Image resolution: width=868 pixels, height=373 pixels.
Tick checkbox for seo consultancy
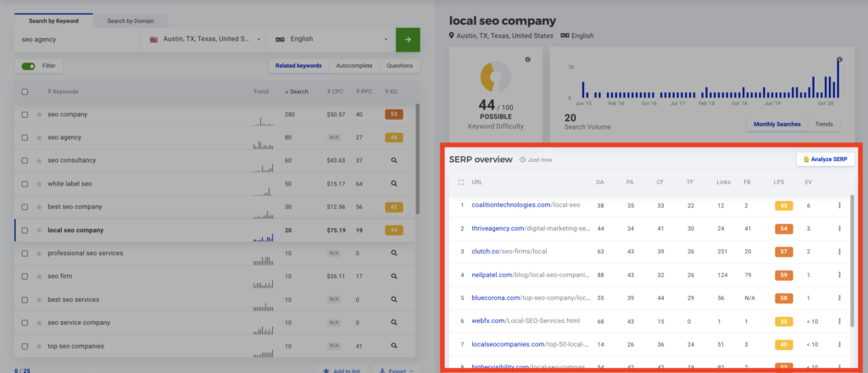[x=25, y=160]
